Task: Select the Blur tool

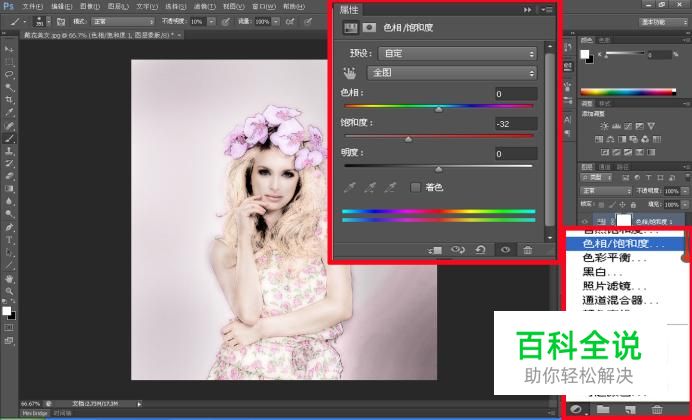Action: (x=9, y=202)
